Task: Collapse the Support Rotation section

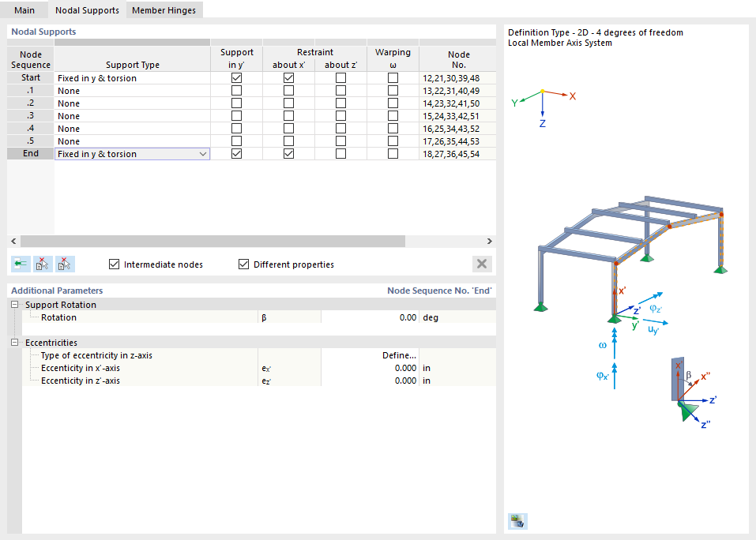Action: coord(14,304)
